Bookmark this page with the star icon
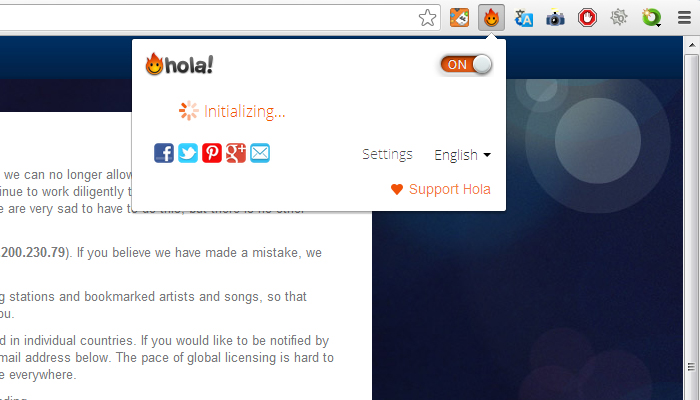Image resolution: width=700 pixels, height=400 pixels. (427, 18)
